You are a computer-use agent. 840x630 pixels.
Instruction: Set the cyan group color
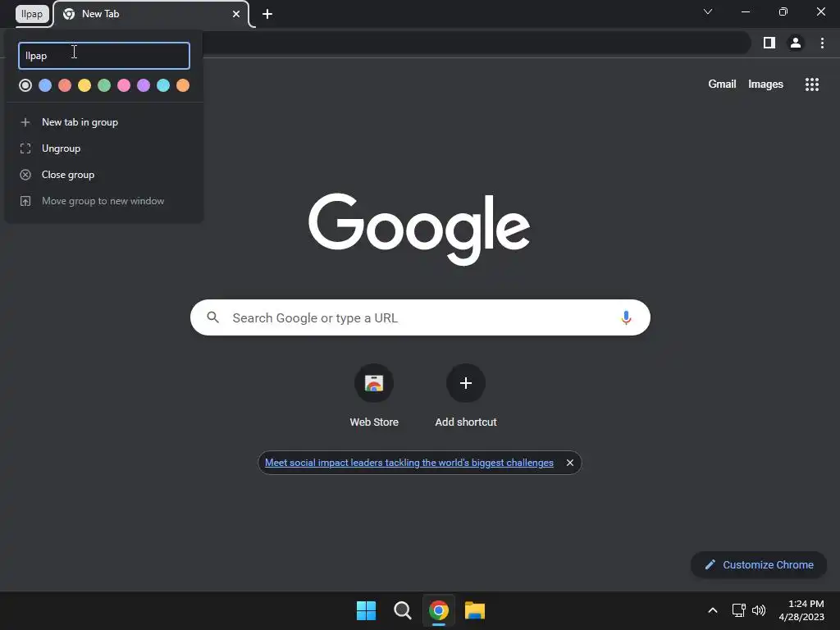(x=163, y=85)
